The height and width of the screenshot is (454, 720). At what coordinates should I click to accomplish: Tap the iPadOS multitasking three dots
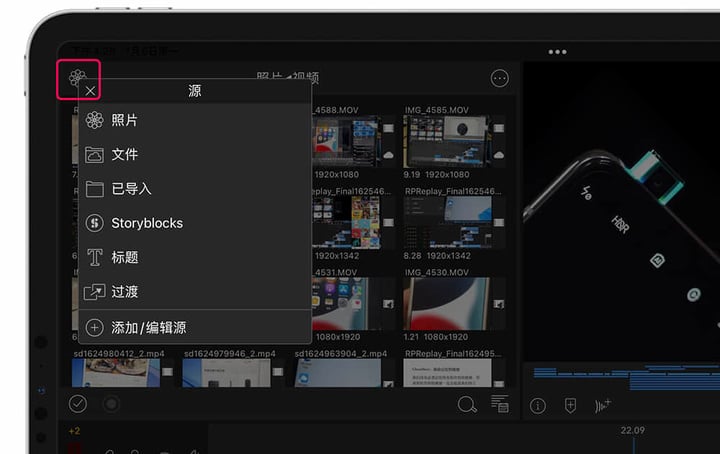click(557, 52)
